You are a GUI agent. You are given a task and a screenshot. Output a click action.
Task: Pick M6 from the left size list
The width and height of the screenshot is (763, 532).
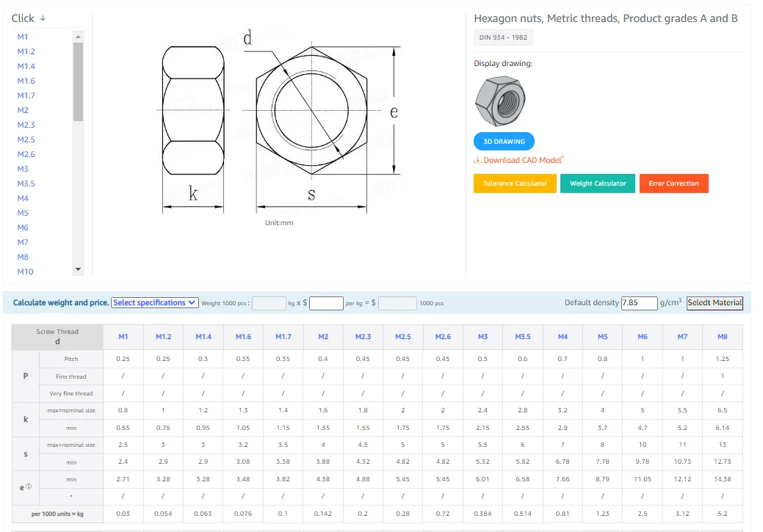(23, 227)
